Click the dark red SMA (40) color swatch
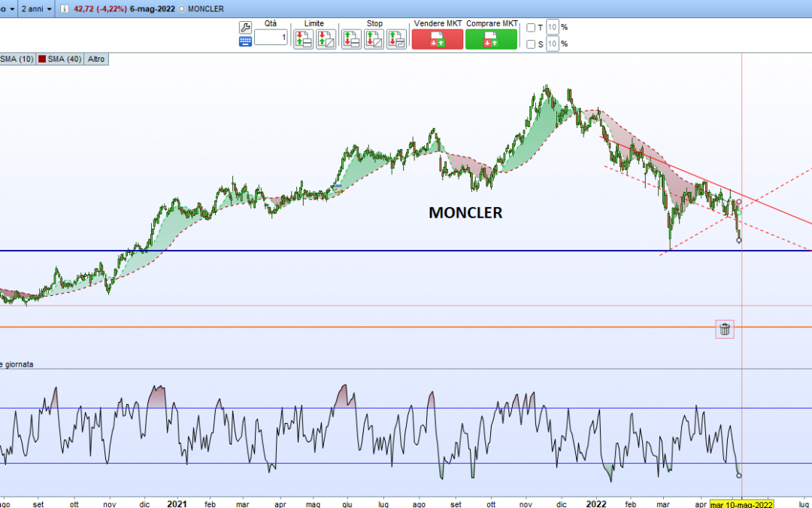This screenshot has width=812, height=508. click(x=42, y=59)
